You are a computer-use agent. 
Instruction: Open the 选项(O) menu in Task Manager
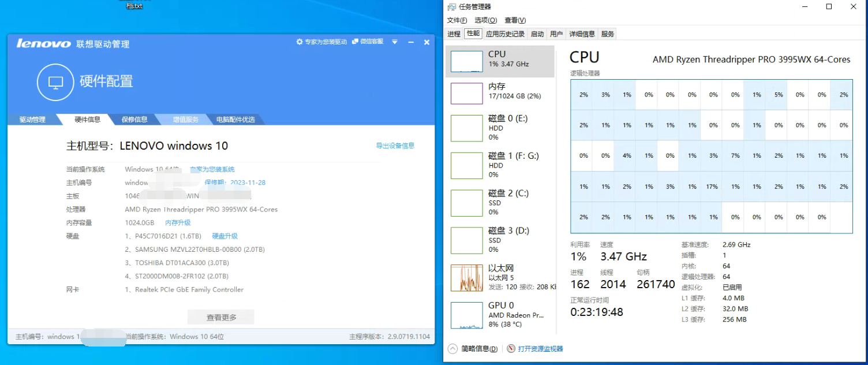(485, 20)
